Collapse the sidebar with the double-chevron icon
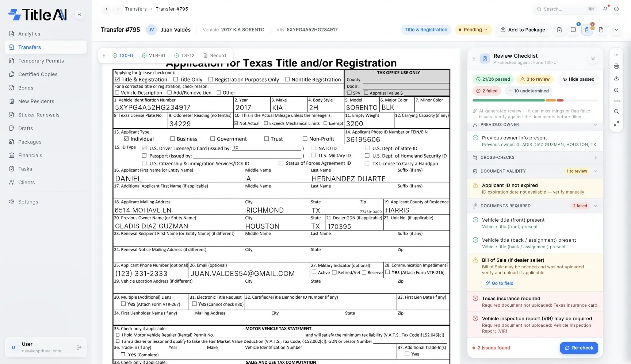Image resolution: width=631 pixels, height=364 pixels. [79, 15]
